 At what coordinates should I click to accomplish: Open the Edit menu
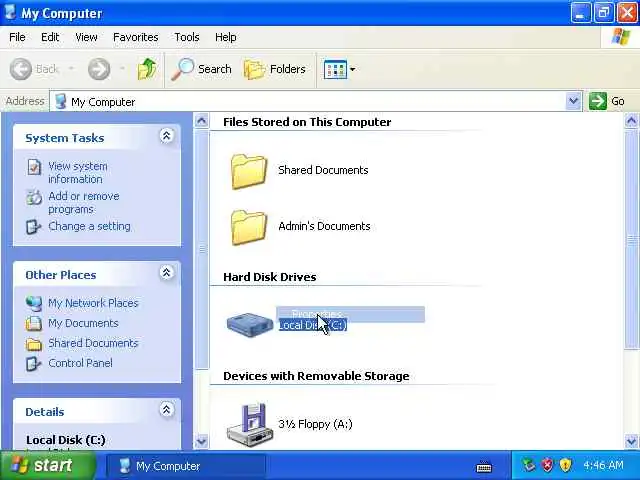click(x=50, y=37)
